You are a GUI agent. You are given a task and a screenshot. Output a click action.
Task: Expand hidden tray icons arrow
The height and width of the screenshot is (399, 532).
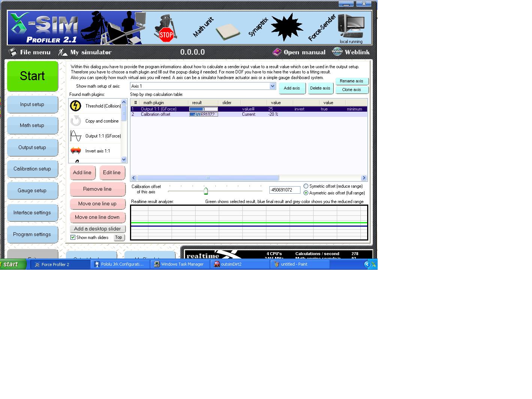pos(367,264)
